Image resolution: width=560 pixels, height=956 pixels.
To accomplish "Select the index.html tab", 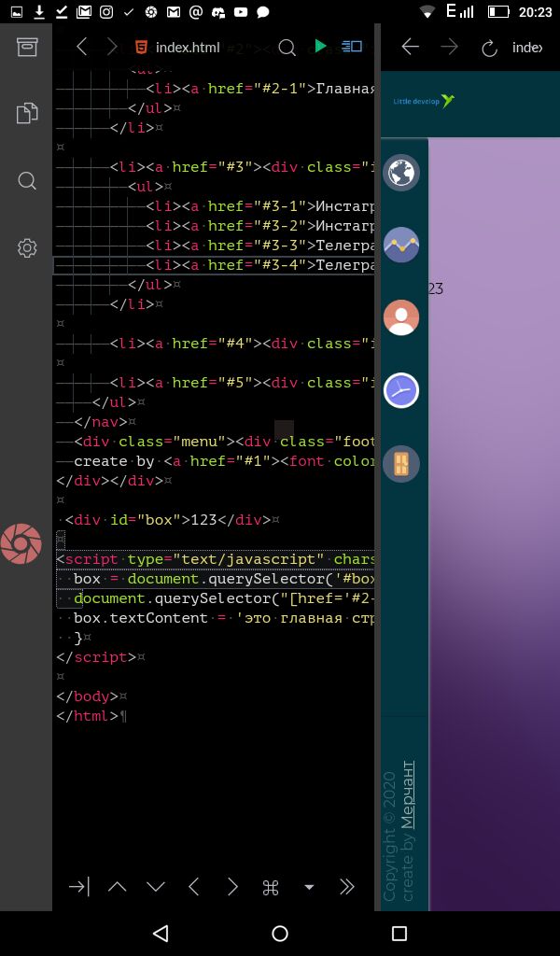I will click(x=177, y=47).
